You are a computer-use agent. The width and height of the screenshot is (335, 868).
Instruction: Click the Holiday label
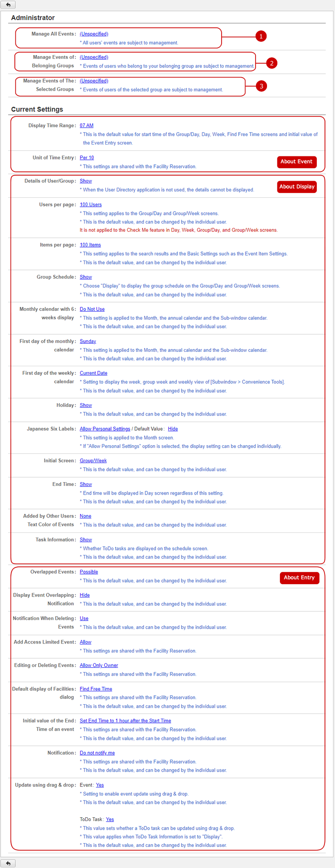point(66,405)
